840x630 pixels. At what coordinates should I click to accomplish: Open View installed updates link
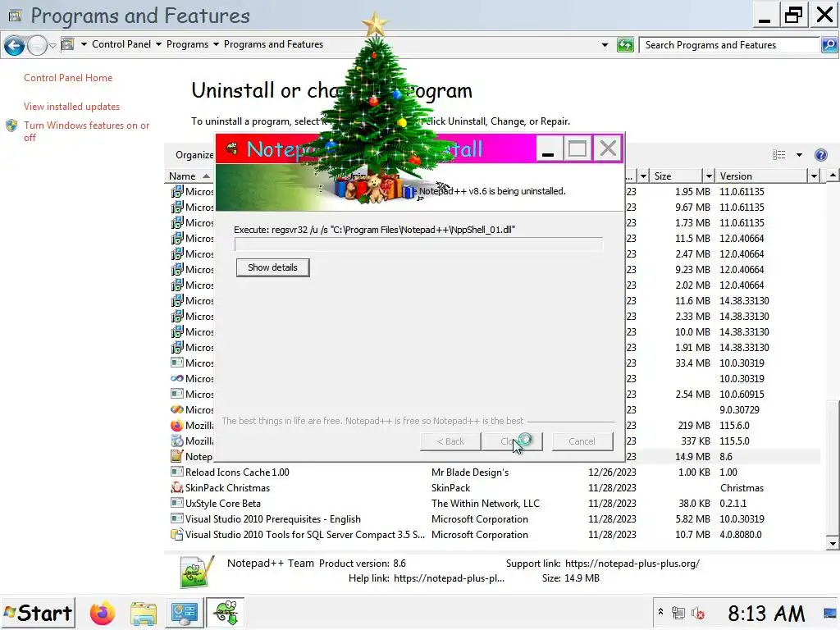pyautogui.click(x=71, y=107)
